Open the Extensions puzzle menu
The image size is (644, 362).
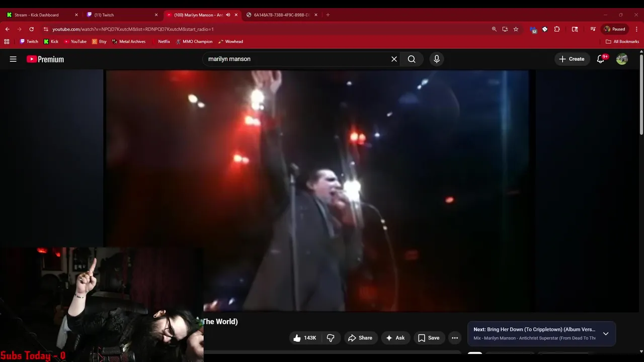(557, 29)
